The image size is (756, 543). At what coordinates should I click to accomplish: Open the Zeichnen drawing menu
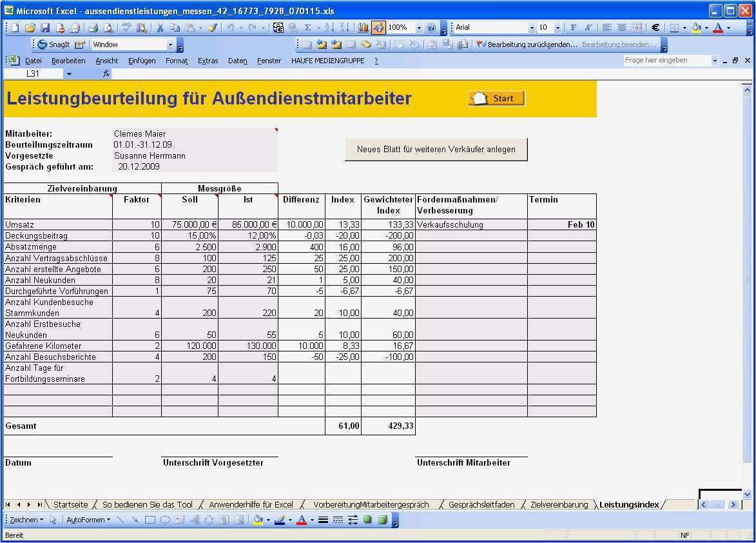pos(26,520)
